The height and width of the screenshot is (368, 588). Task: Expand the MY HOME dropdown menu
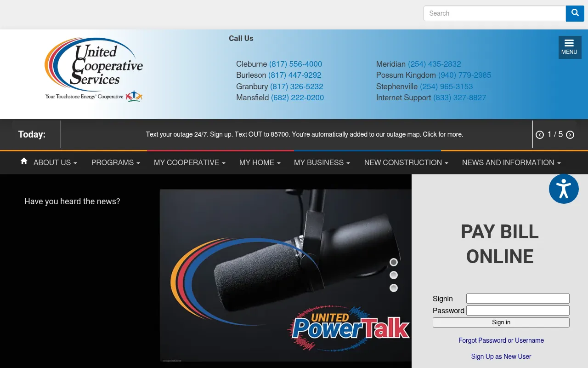click(x=260, y=163)
